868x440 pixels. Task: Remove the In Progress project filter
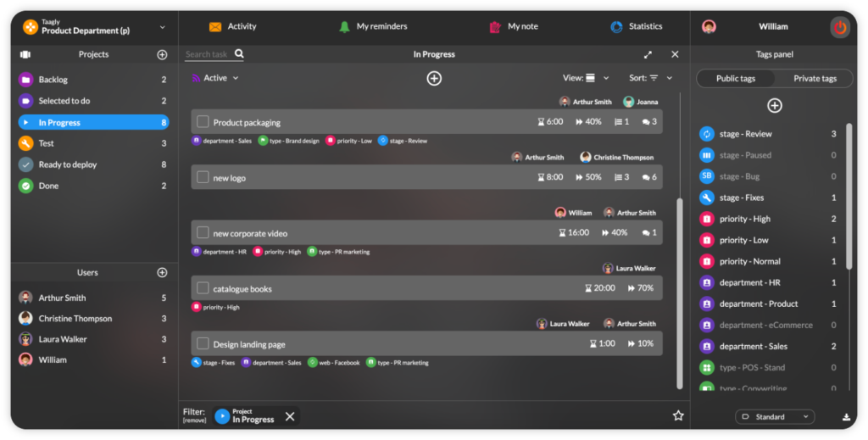pyautogui.click(x=290, y=416)
